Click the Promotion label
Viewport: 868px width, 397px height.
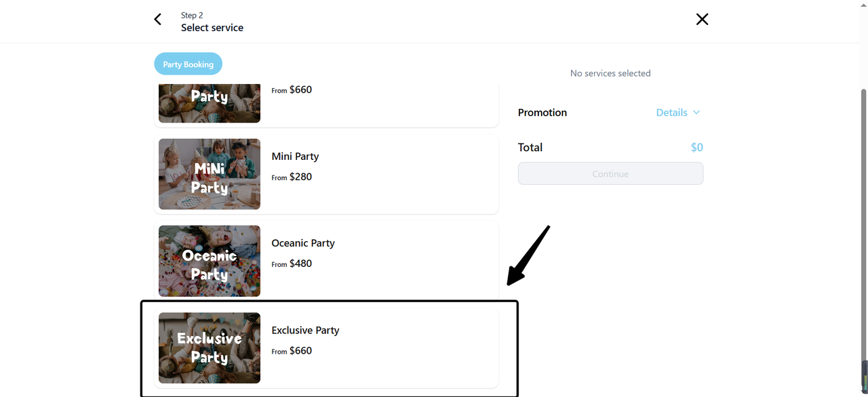coord(542,112)
